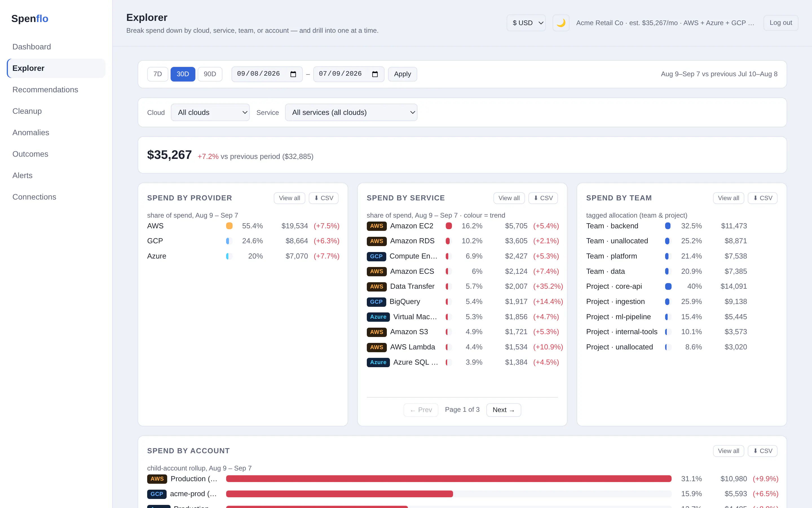Click AWS badge beside Amazon EC2
The image size is (812, 508).
[x=376, y=226]
